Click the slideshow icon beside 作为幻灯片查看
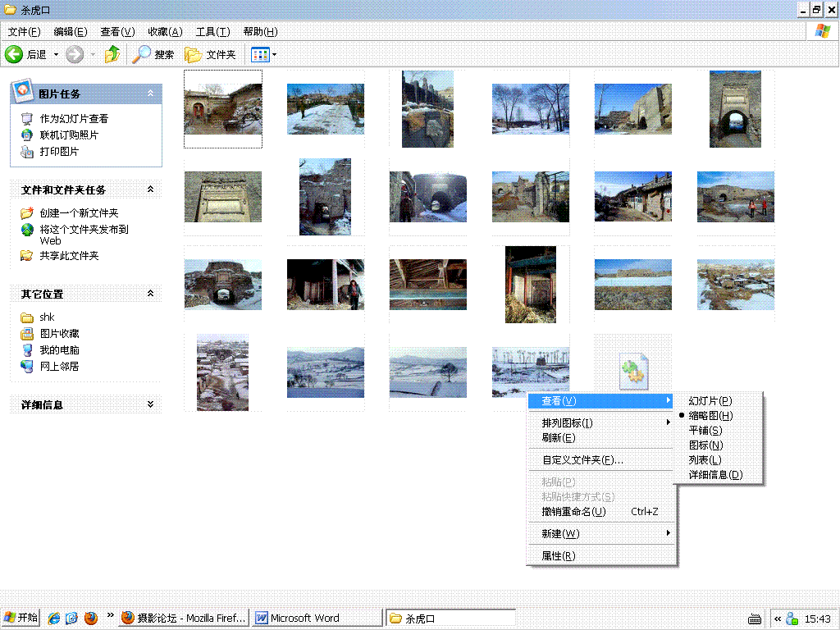840x630 pixels. coord(27,118)
